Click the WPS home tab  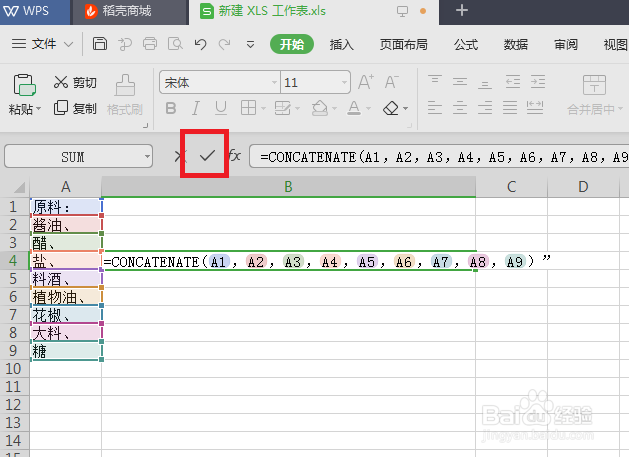(x=35, y=12)
